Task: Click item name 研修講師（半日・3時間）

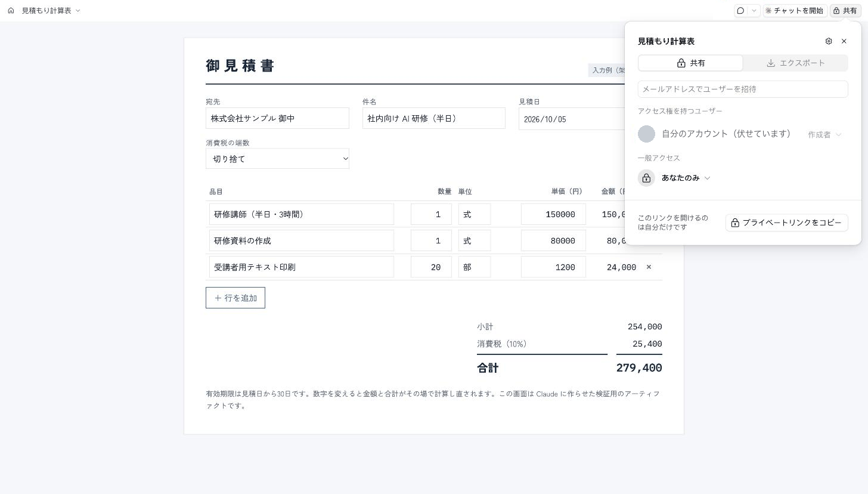Action: (302, 214)
